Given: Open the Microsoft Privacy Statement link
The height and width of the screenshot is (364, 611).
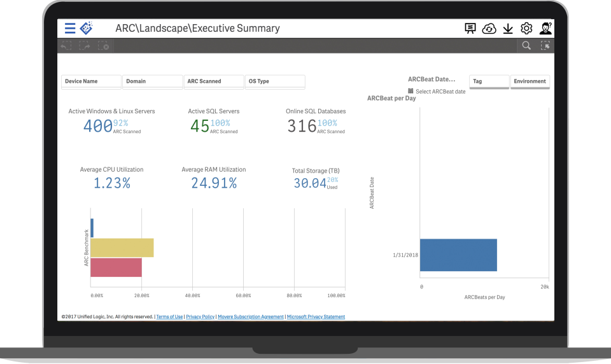Looking at the screenshot, I should [x=316, y=317].
